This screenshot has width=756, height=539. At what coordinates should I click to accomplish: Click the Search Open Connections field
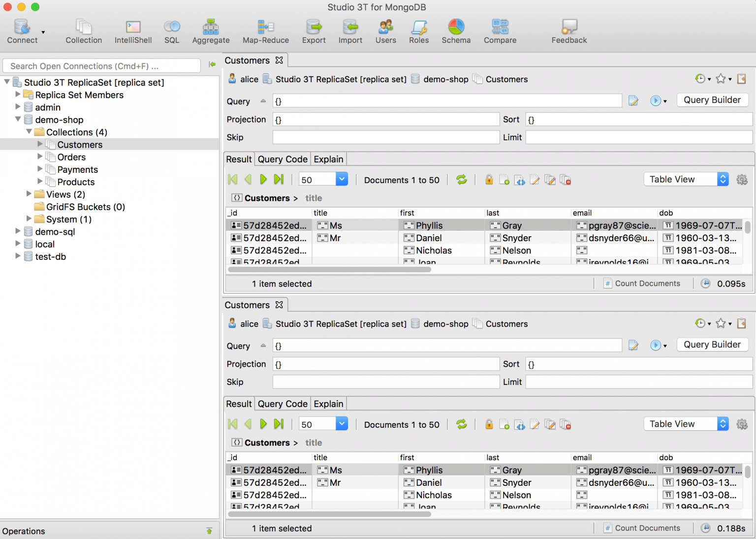click(x=101, y=66)
